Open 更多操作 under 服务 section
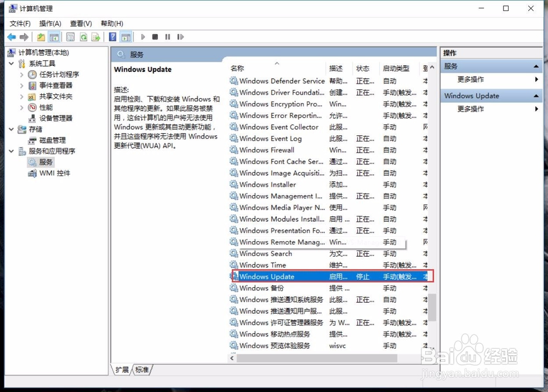The image size is (548, 392). pos(471,79)
